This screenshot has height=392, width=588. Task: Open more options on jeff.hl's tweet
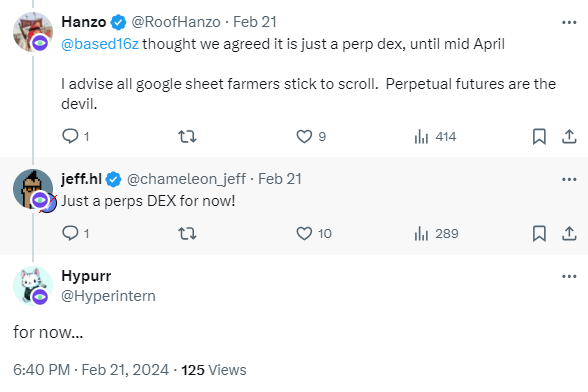(569, 179)
